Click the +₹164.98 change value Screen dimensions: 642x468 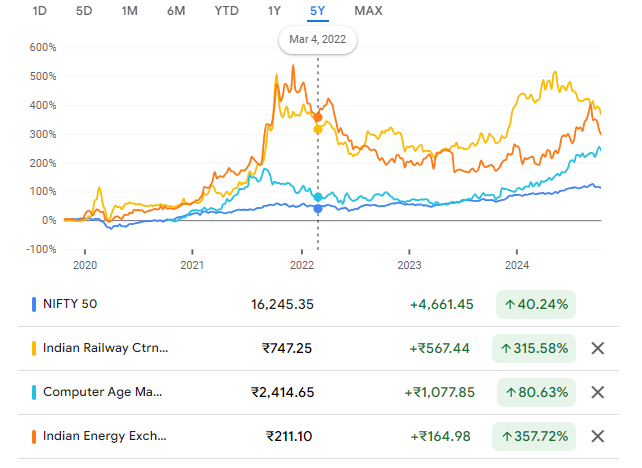point(441,436)
